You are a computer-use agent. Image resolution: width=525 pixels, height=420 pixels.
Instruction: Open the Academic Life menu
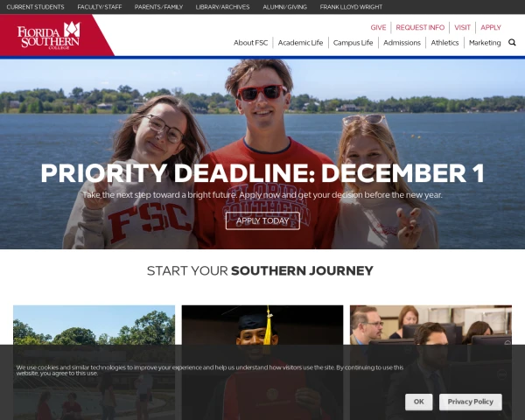(300, 43)
